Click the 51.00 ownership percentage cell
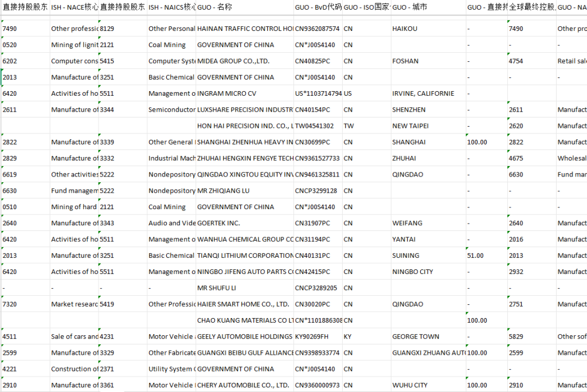 point(476,256)
